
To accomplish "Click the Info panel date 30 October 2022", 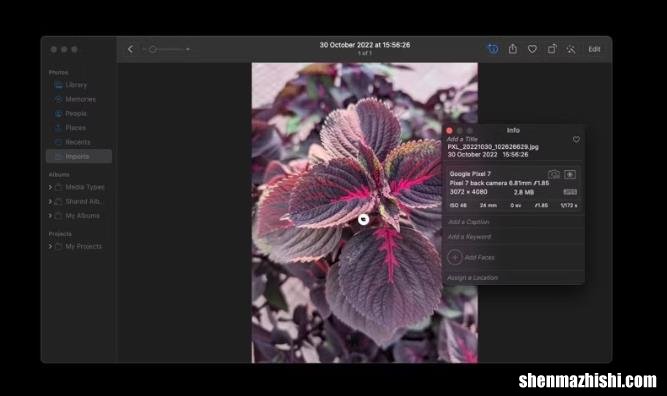I will pos(472,155).
